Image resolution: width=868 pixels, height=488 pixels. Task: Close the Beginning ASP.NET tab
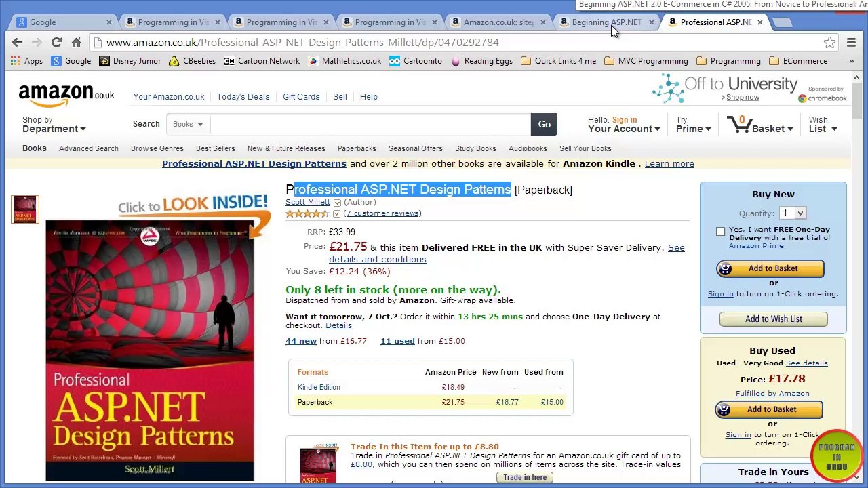click(651, 22)
